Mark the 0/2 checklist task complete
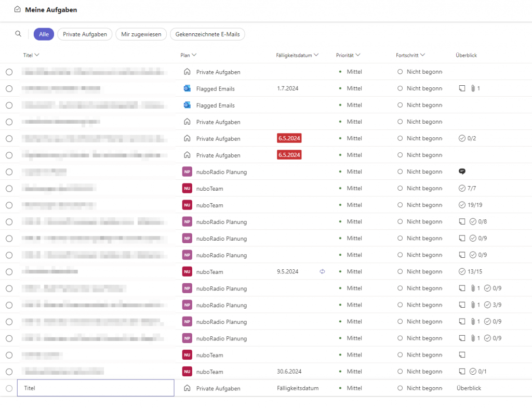Viewport: 532px width, 408px height. point(9,138)
